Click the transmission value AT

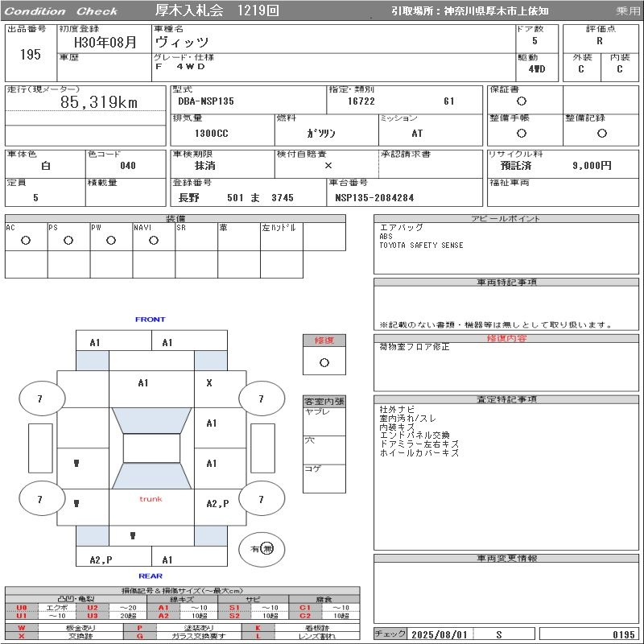417,134
